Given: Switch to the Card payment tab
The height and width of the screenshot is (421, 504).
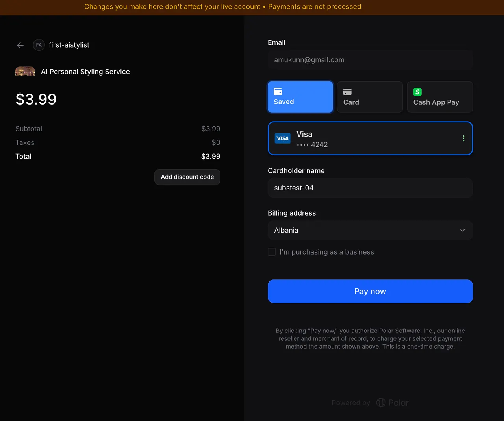Looking at the screenshot, I should pyautogui.click(x=370, y=97).
